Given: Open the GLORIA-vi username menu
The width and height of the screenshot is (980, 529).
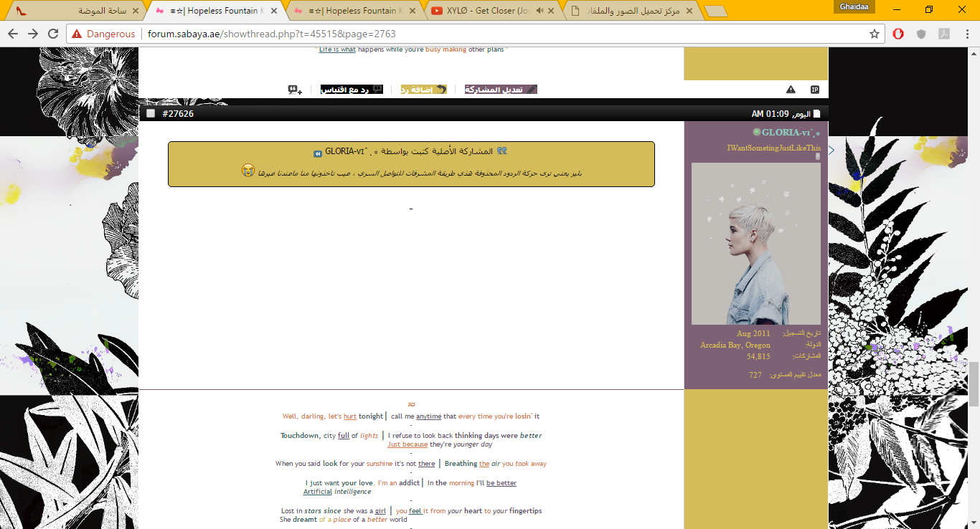Looking at the screenshot, I should pos(785,133).
